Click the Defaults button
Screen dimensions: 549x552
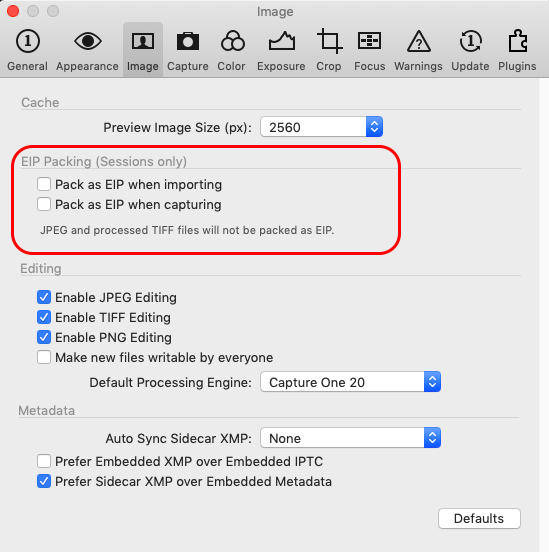[479, 518]
